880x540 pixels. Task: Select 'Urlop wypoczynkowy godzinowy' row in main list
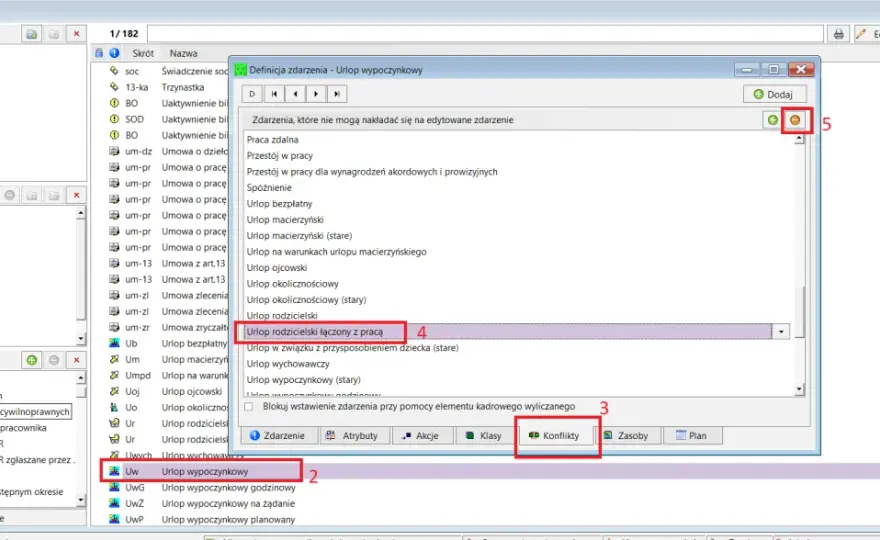coord(228,488)
